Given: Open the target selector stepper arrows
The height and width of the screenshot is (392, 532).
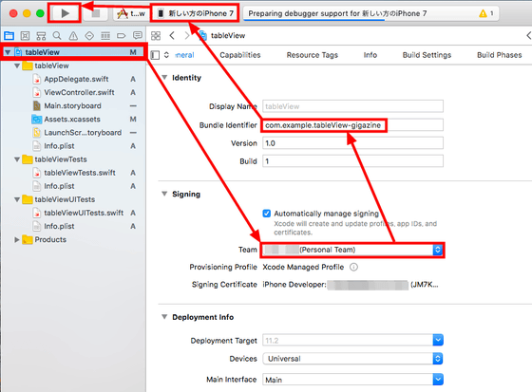Looking at the screenshot, I should tap(166, 55).
